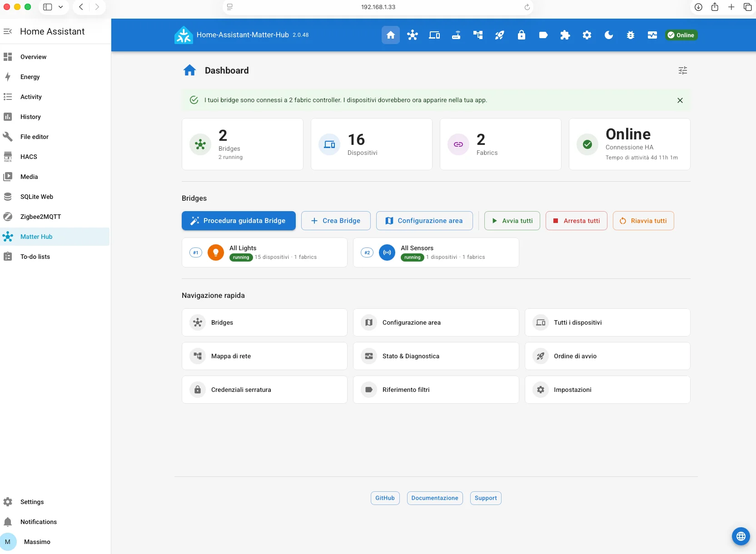Click the 16 Dispositivi stat card
The width and height of the screenshot is (756, 554).
[x=372, y=144]
